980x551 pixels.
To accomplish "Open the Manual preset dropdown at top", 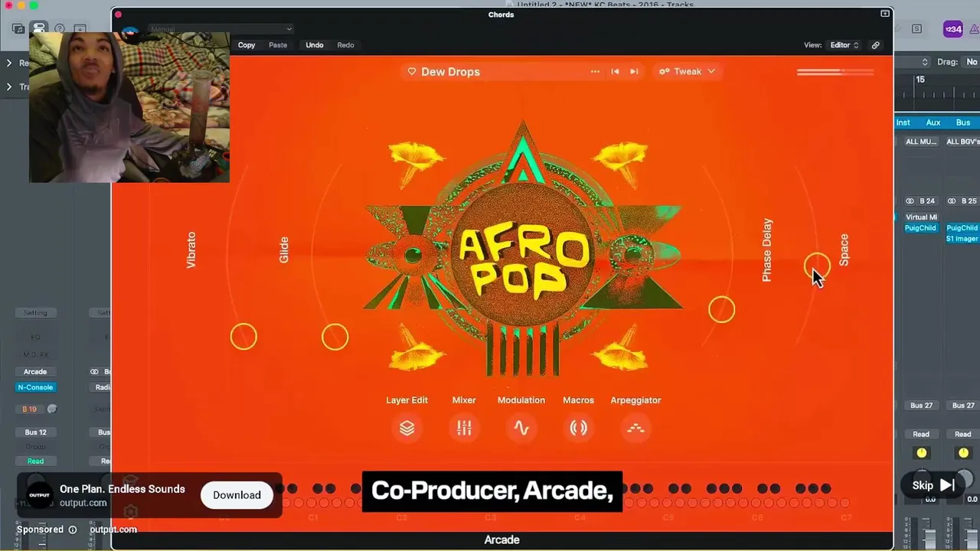I will (220, 29).
